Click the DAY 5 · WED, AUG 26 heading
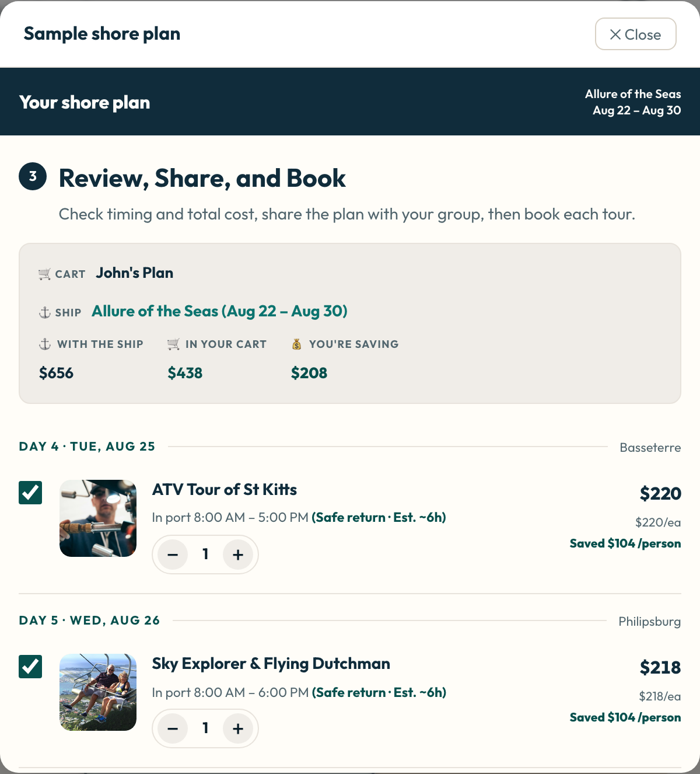Image resolution: width=700 pixels, height=774 pixels. pyautogui.click(x=89, y=620)
